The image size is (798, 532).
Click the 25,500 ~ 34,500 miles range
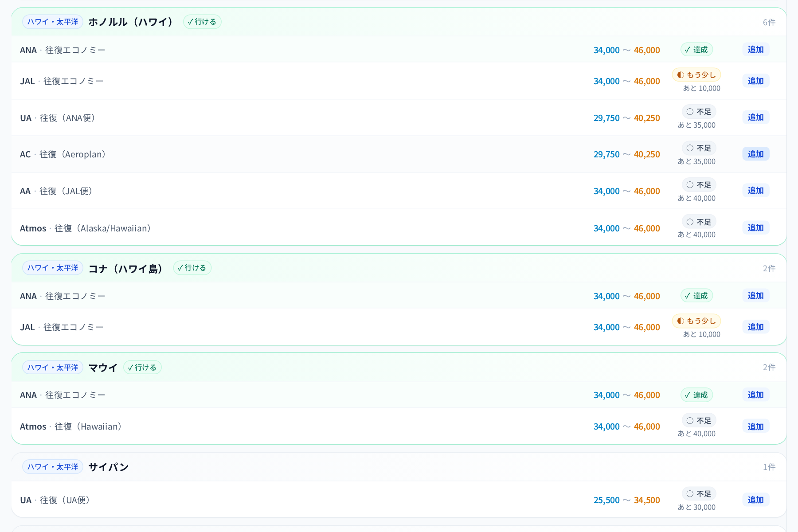626,500
